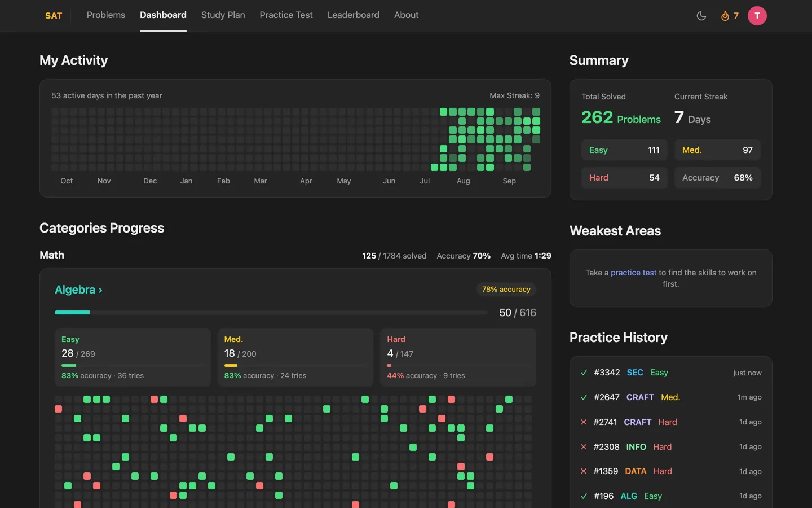Follow the practice test link in Weakest Areas
This screenshot has width=812, height=508.
pyautogui.click(x=634, y=273)
